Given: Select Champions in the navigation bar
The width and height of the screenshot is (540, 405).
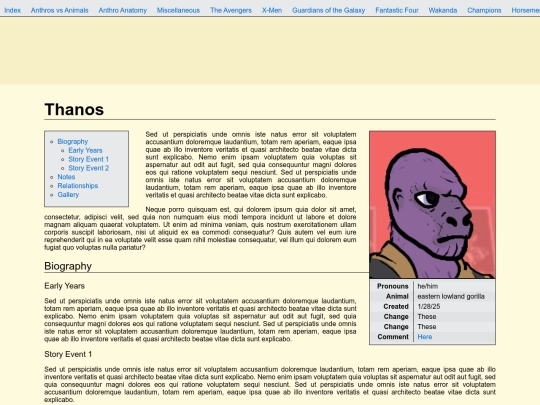Looking at the screenshot, I should [484, 10].
